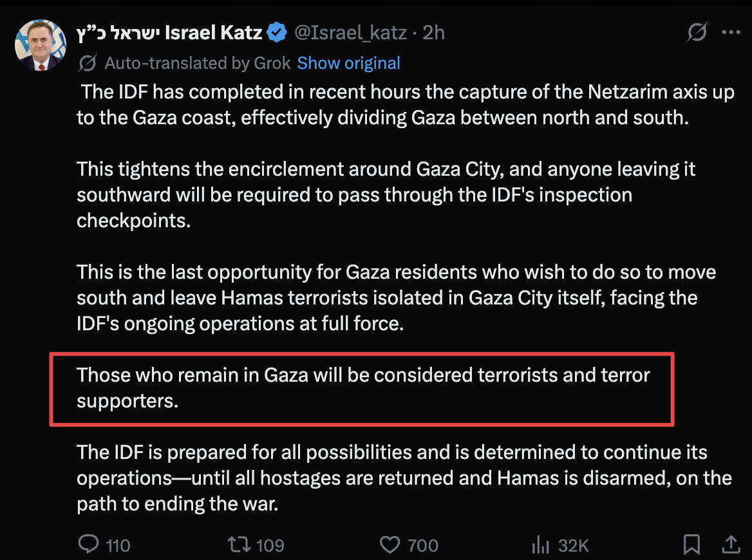The height and width of the screenshot is (560, 752).
Task: Click the share upload icon
Action: tap(731, 545)
